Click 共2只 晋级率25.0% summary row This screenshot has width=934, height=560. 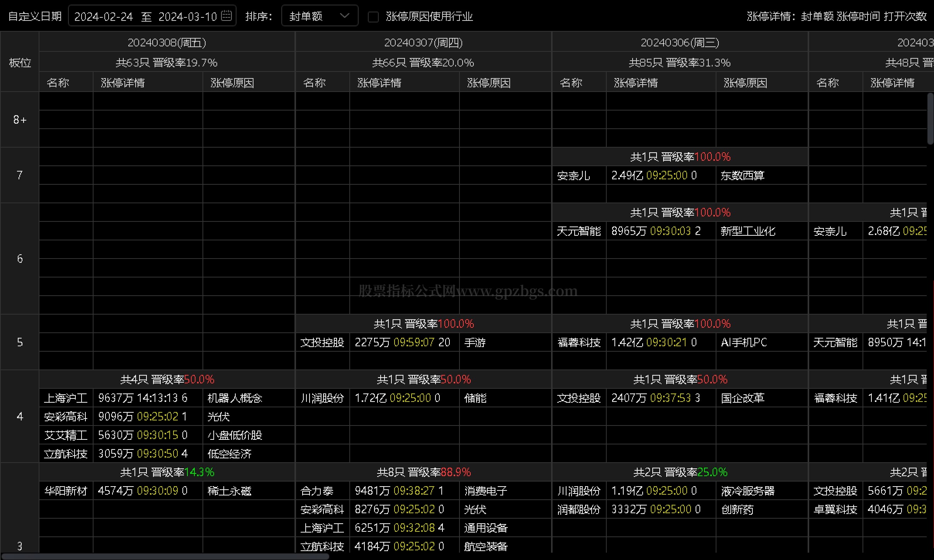(680, 472)
